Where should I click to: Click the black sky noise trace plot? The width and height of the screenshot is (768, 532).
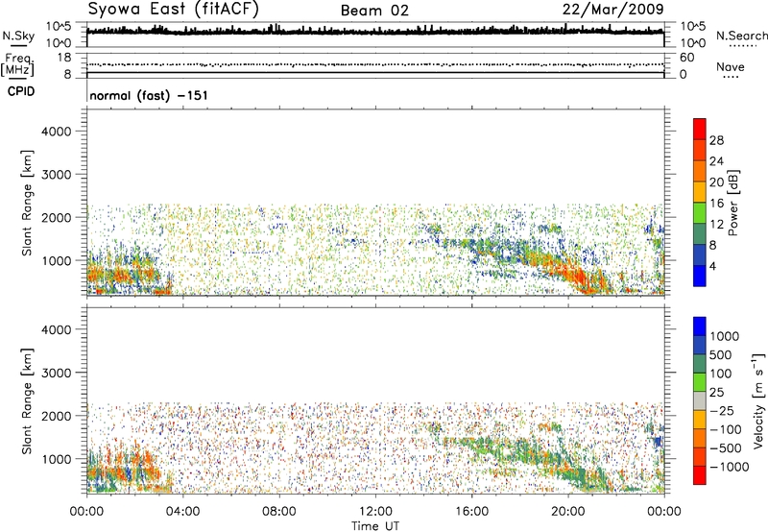click(x=375, y=32)
